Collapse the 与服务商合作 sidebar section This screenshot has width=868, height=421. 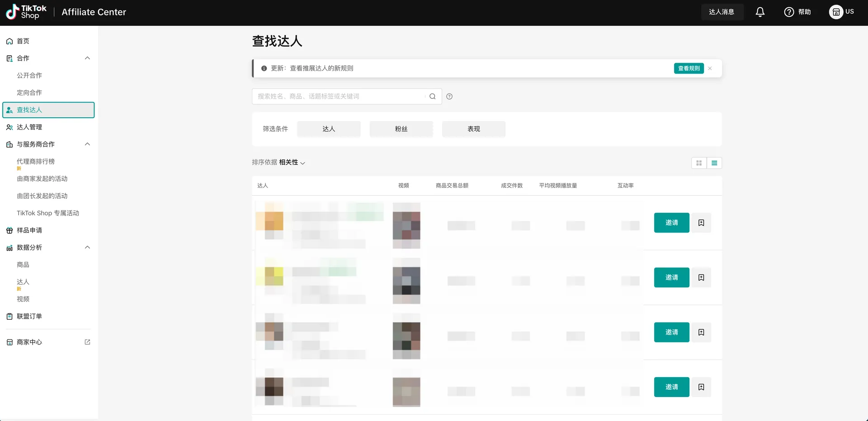(x=87, y=144)
